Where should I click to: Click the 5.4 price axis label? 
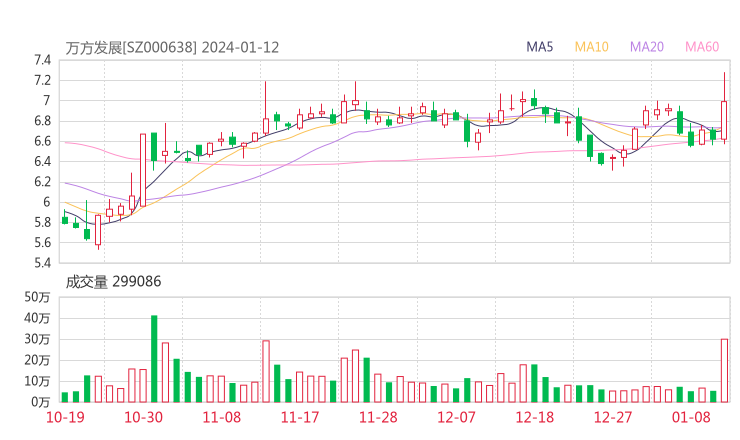click(42, 262)
